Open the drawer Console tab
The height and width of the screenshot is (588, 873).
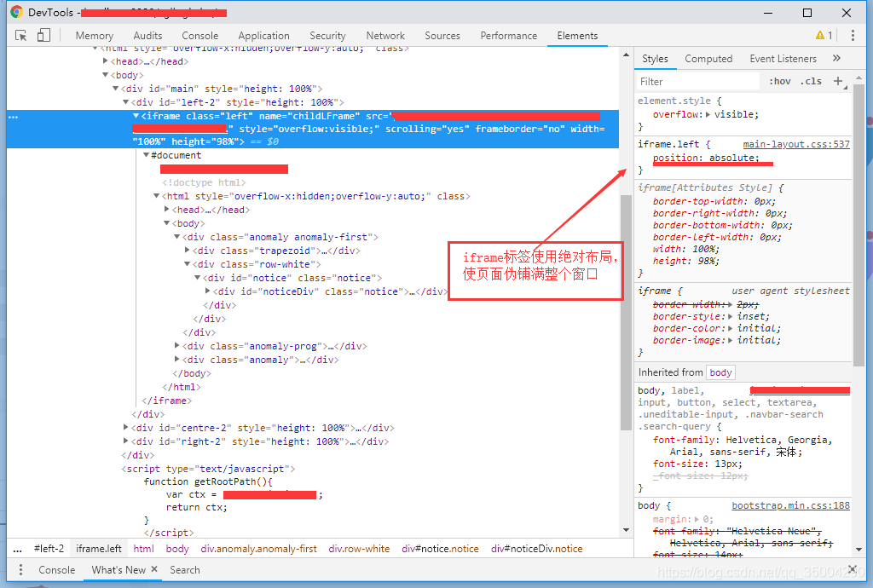57,569
